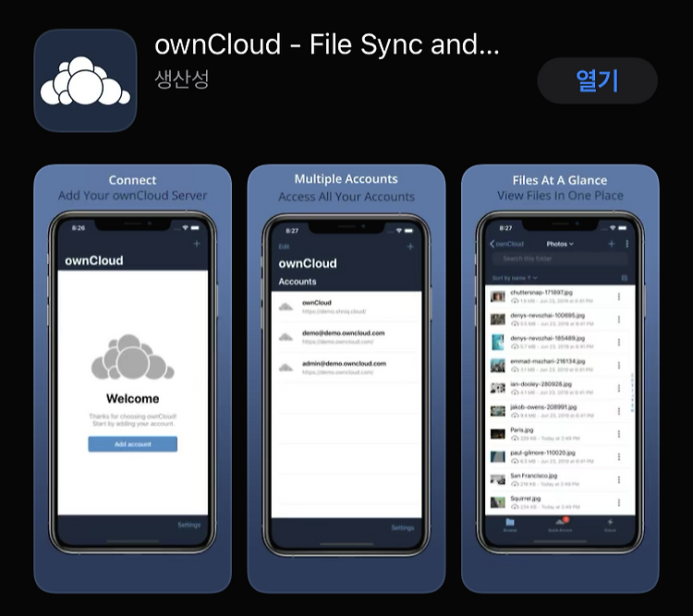Click the plus icon in Connect screenshot
Viewport: 693px width, 616px height.
[x=197, y=244]
